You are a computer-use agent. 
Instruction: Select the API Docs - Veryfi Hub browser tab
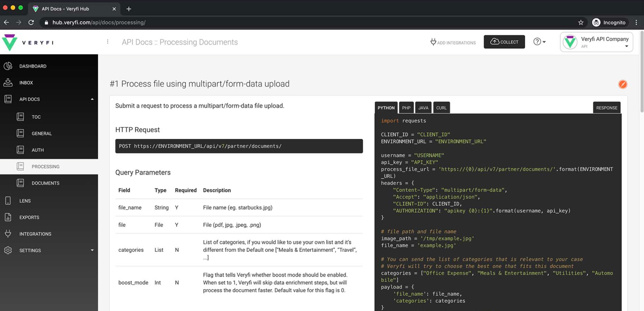tap(74, 9)
